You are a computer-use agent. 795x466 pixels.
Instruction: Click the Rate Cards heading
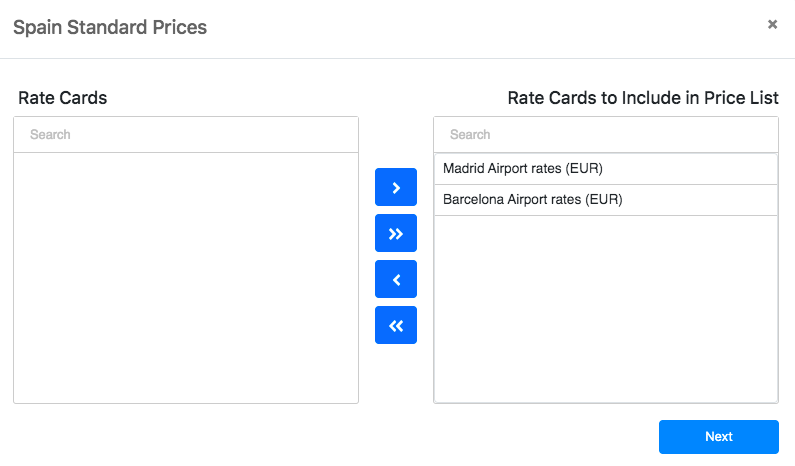63,98
